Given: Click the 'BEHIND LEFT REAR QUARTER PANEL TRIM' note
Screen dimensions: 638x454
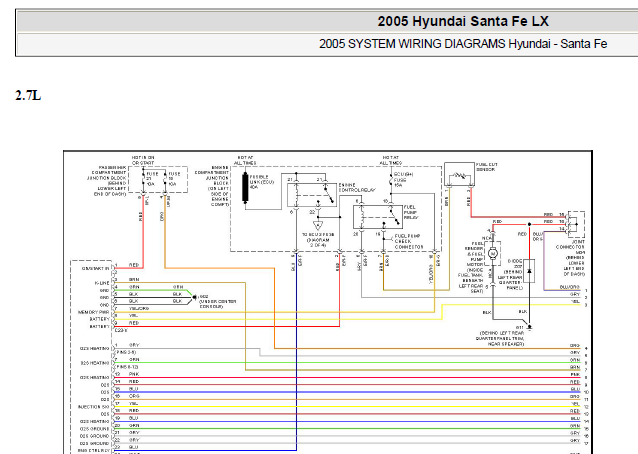Looking at the screenshot, I should tap(501, 338).
